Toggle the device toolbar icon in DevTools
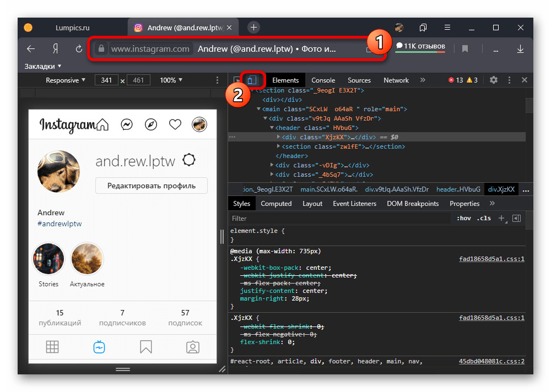The image size is (551, 392). point(251,80)
